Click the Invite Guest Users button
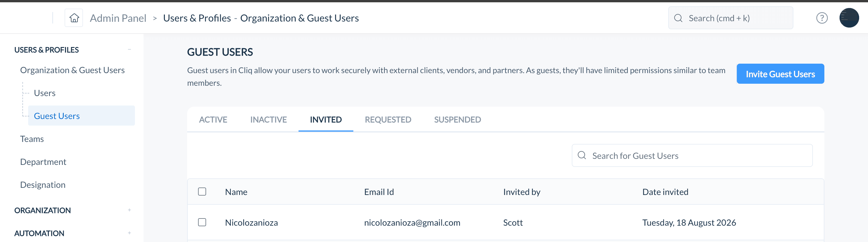The height and width of the screenshot is (242, 868). click(x=780, y=74)
